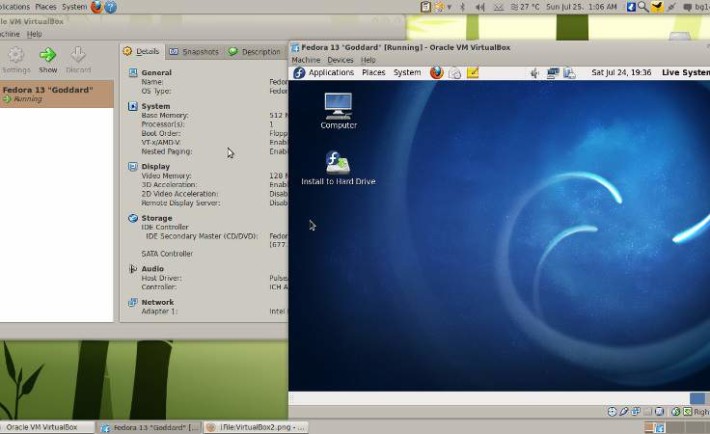The width and height of the screenshot is (710, 434).
Task: Click the Network section icon
Action: [x=133, y=302]
